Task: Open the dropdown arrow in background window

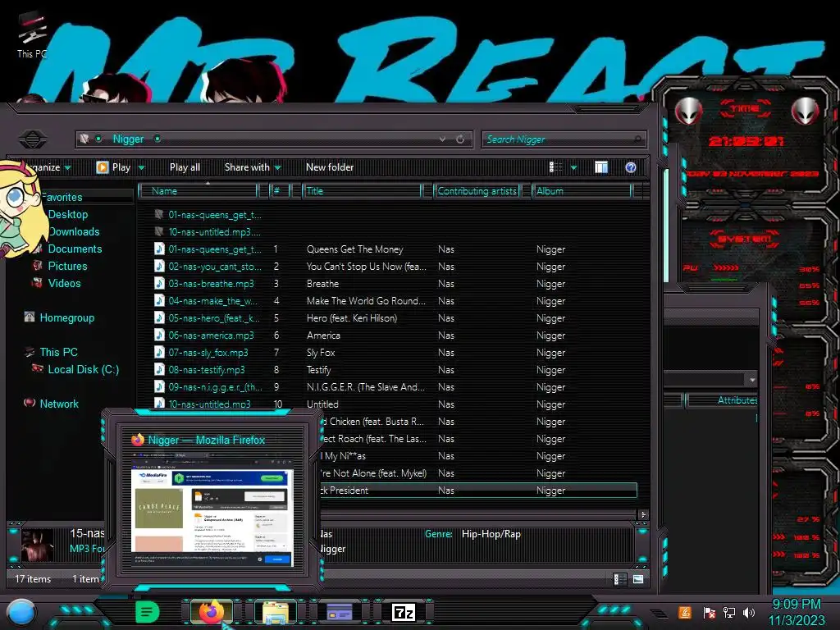Action: pos(752,379)
